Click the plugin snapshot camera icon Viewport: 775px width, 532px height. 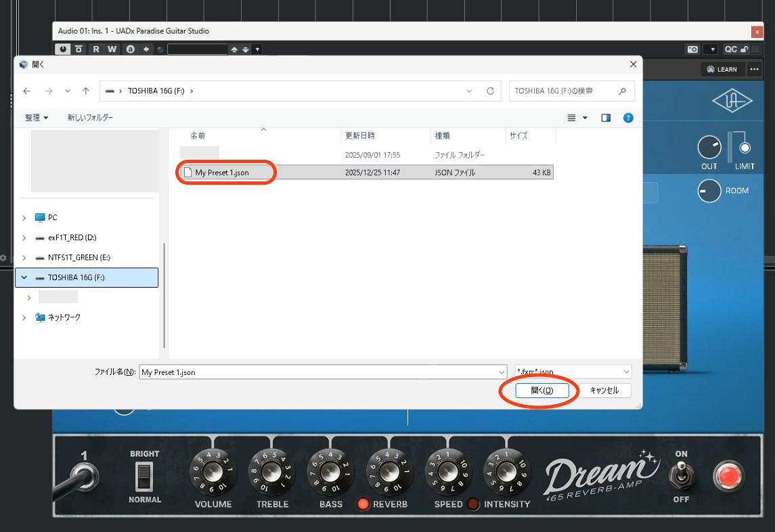point(692,49)
